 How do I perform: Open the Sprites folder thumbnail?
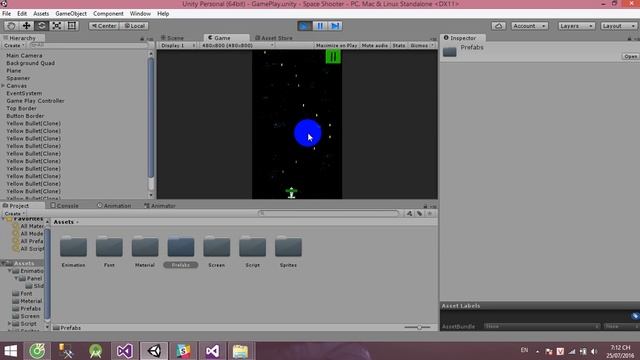[288, 251]
